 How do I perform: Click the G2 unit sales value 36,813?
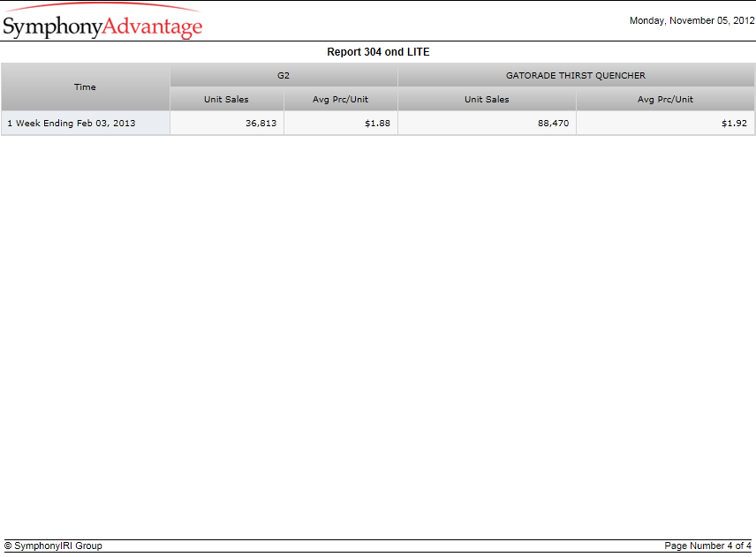click(x=261, y=124)
